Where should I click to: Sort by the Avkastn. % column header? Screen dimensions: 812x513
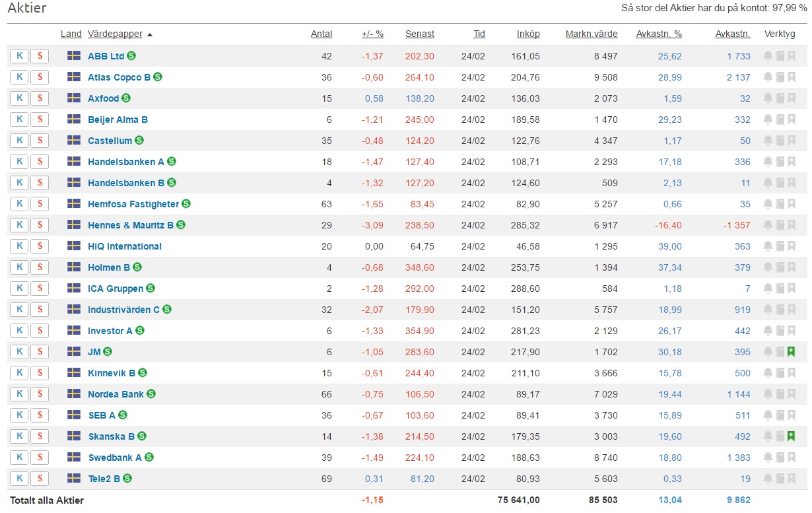[659, 34]
